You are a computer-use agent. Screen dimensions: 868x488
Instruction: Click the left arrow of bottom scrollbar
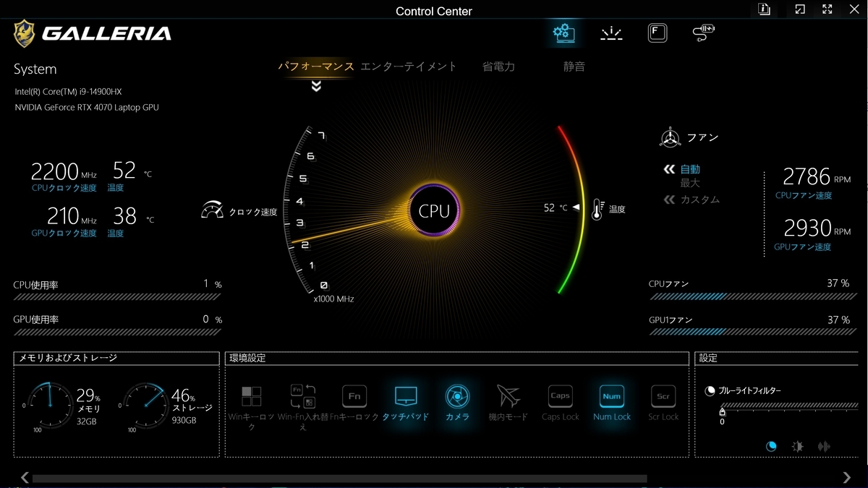[25, 478]
